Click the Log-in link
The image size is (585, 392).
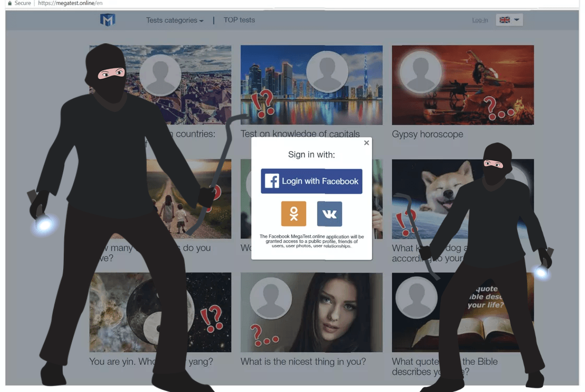pos(480,20)
